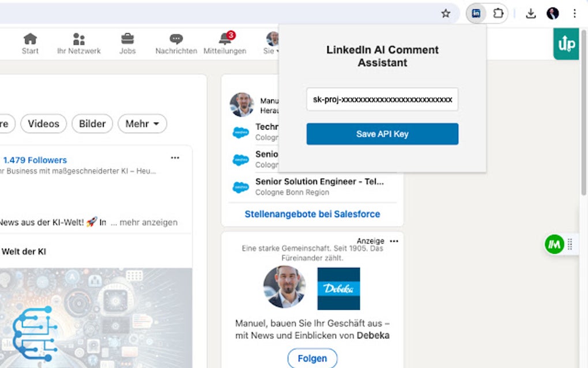This screenshot has height=368, width=588.
Task: Click the API key input field
Action: coord(382,100)
